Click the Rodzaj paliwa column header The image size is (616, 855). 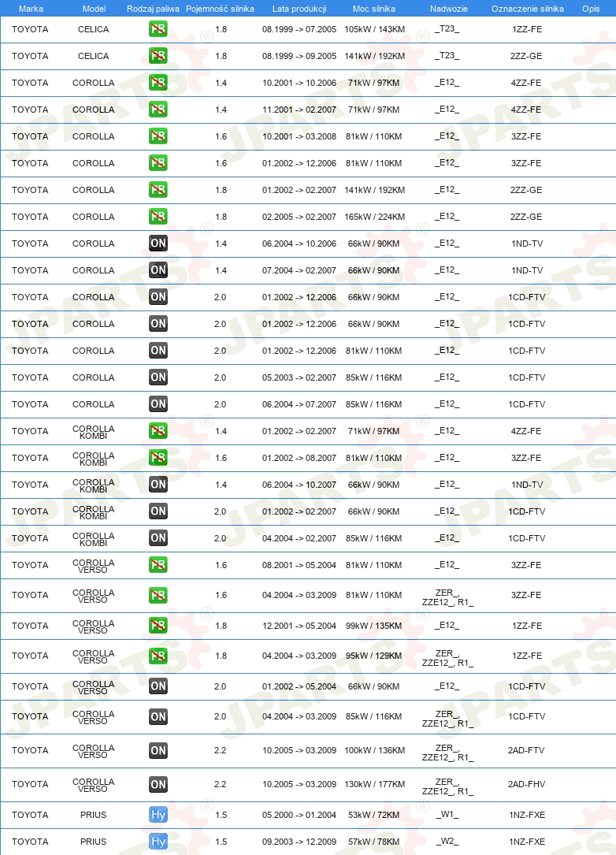(153, 9)
